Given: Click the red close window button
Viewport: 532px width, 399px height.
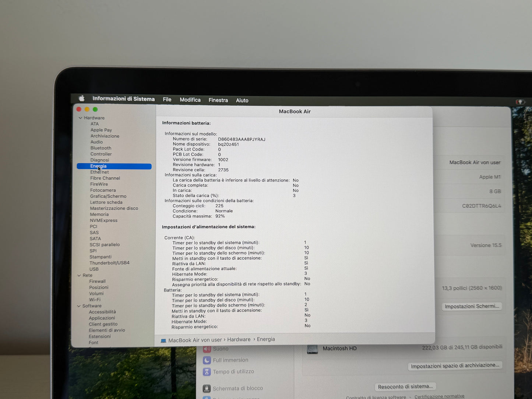Looking at the screenshot, I should pos(79,109).
